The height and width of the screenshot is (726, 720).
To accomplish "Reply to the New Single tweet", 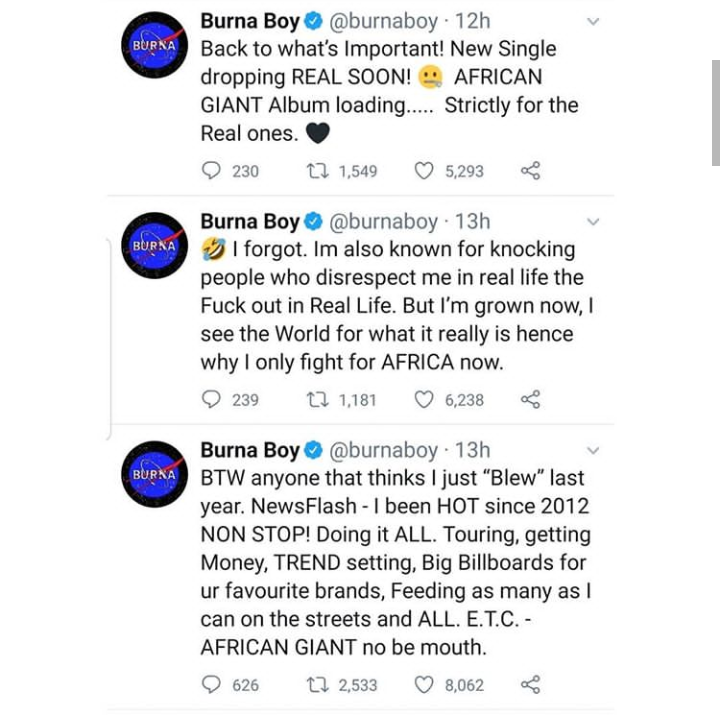I will 211,171.
